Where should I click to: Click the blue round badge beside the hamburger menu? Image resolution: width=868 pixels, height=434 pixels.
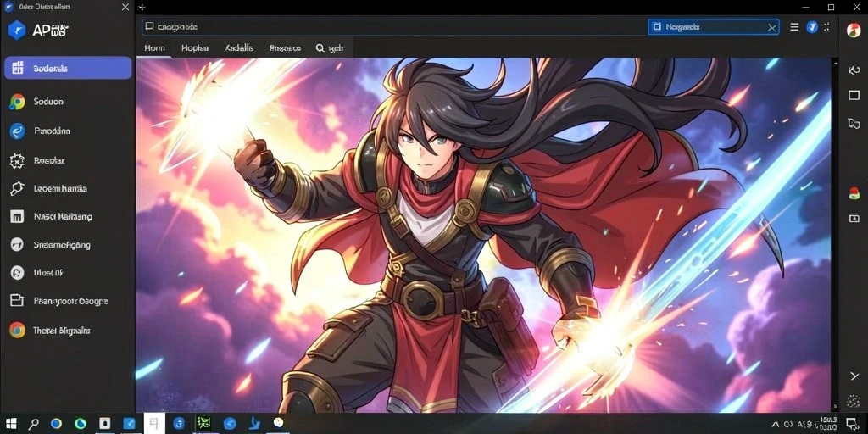[812, 27]
